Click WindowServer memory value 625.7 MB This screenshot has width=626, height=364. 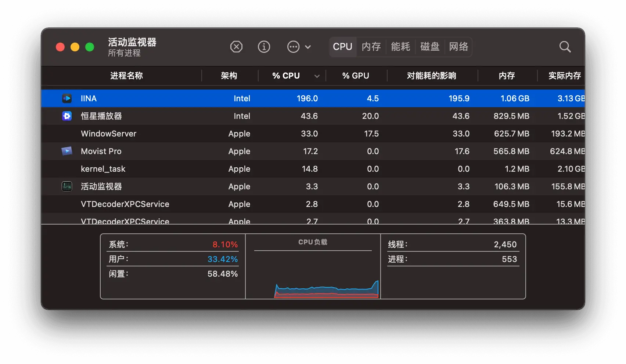coord(511,134)
